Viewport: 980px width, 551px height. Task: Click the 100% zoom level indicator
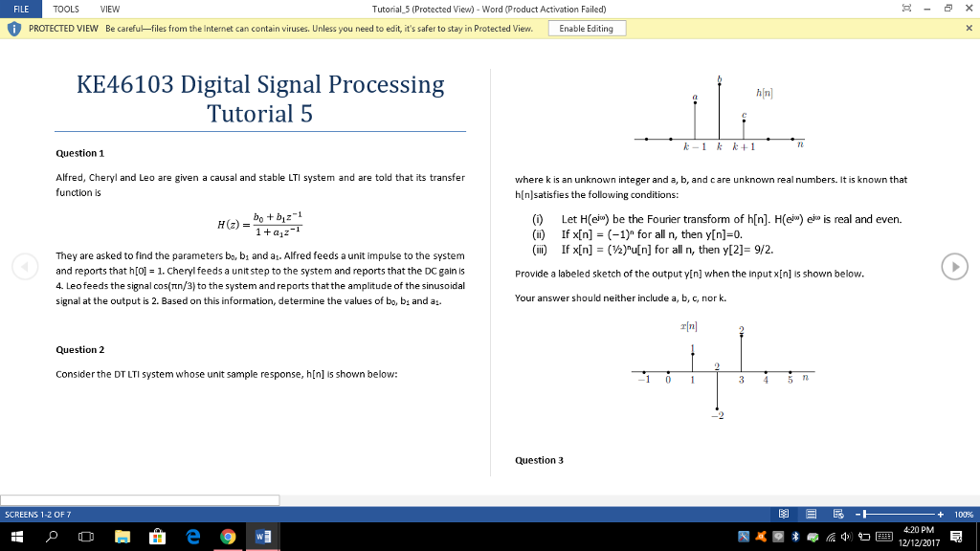pos(963,515)
